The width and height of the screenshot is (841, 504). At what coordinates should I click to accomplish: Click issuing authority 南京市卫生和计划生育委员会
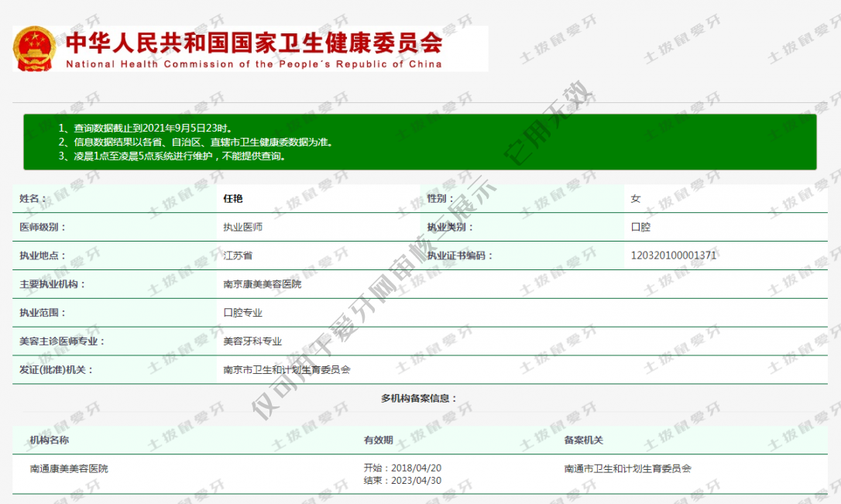(287, 370)
